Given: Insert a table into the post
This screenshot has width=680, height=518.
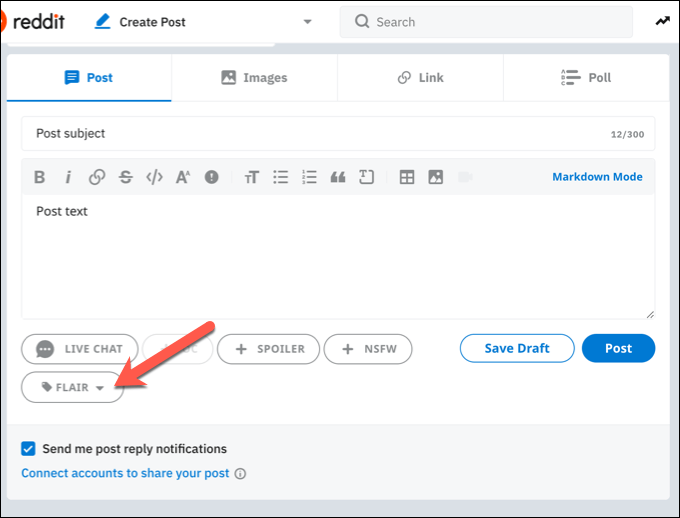Looking at the screenshot, I should coord(407,177).
